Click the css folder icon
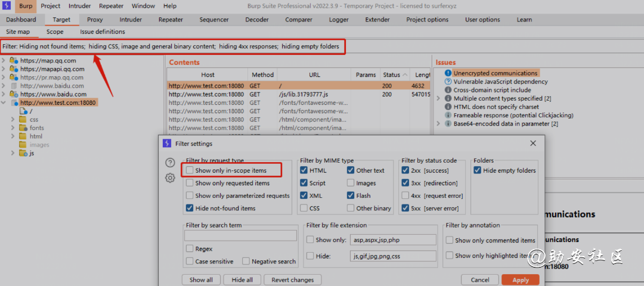Image resolution: width=644 pixels, height=286 pixels. pyautogui.click(x=23, y=119)
